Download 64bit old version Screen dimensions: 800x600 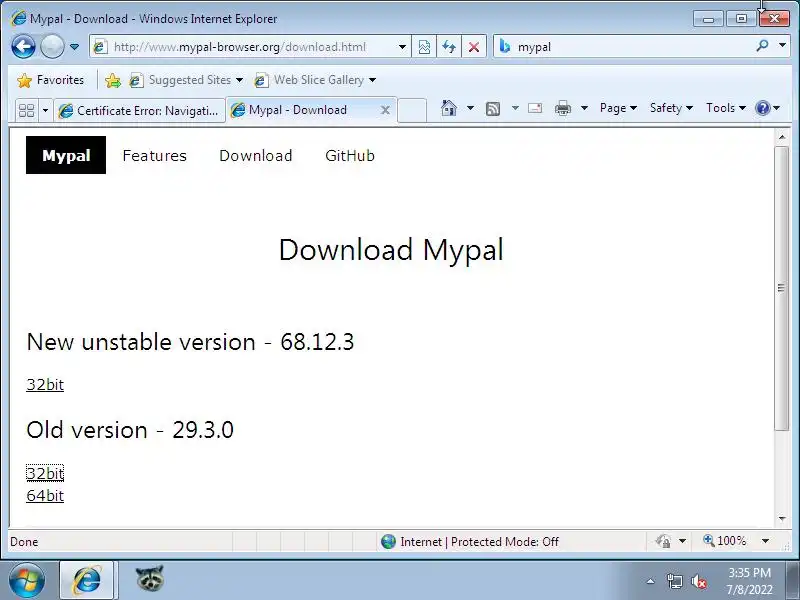[45, 495]
